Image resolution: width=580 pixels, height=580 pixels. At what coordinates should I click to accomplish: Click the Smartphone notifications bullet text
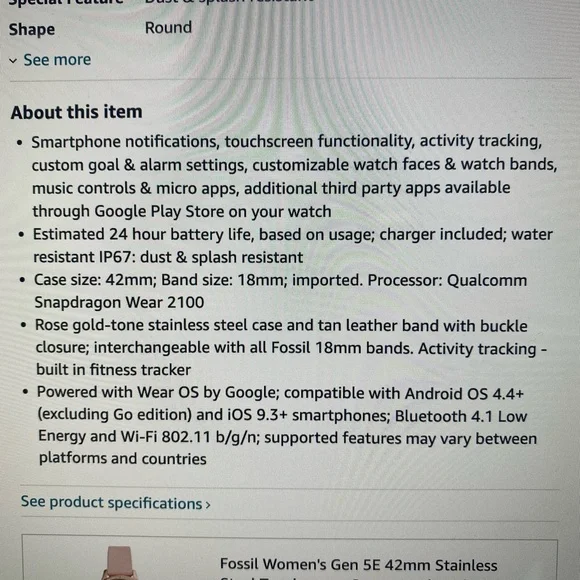[x=294, y=176]
